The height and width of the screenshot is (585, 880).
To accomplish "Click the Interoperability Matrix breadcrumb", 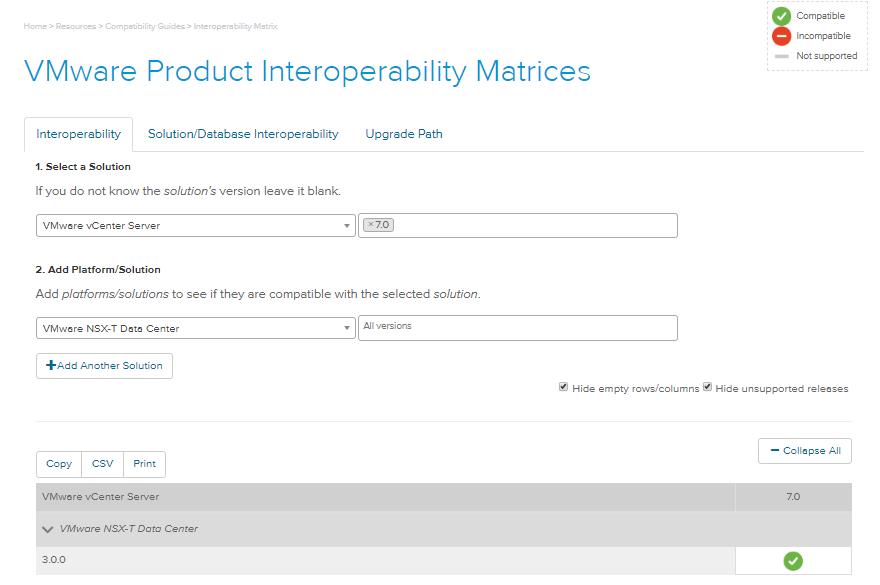I will 236,26.
